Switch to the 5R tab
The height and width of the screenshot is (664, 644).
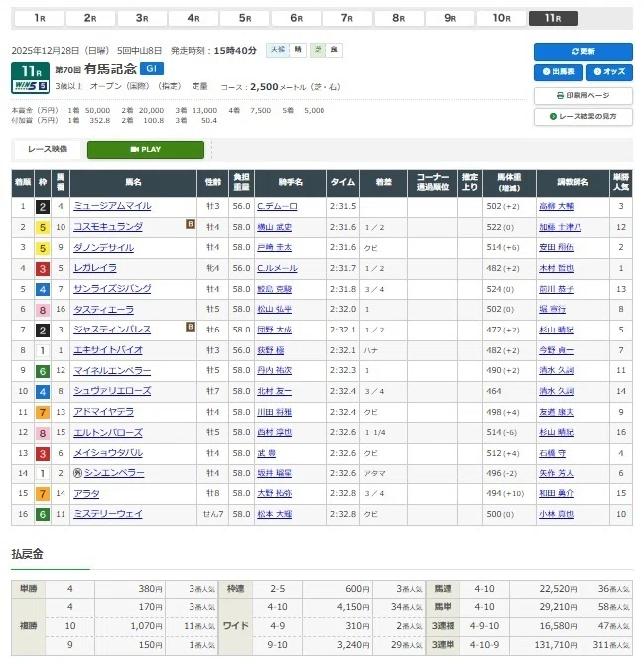tap(245, 18)
